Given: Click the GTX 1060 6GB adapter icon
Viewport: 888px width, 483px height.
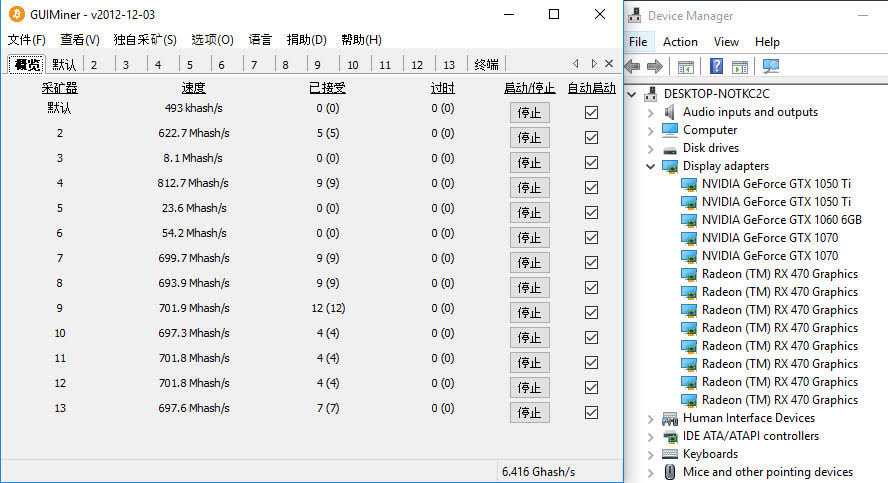Looking at the screenshot, I should coord(689,220).
